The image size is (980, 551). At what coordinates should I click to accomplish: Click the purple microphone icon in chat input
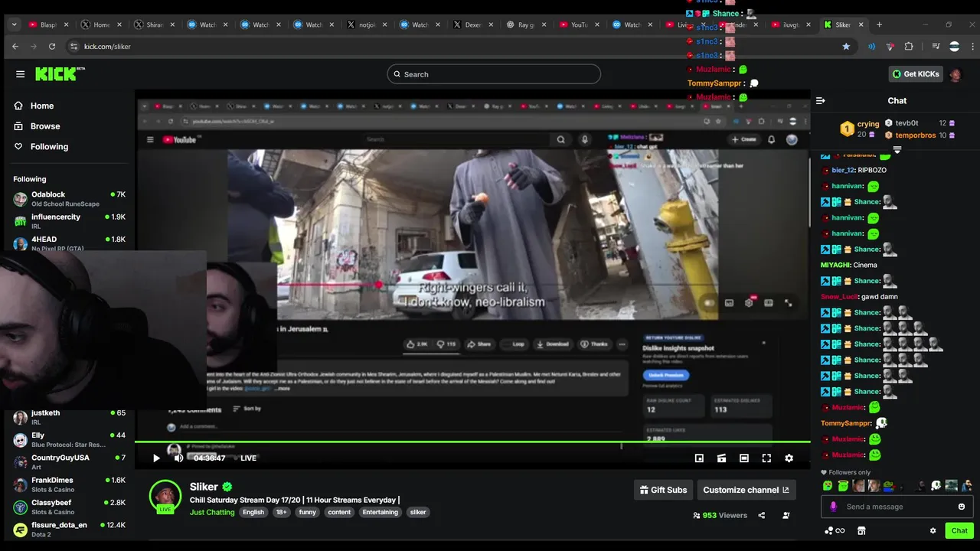click(834, 507)
